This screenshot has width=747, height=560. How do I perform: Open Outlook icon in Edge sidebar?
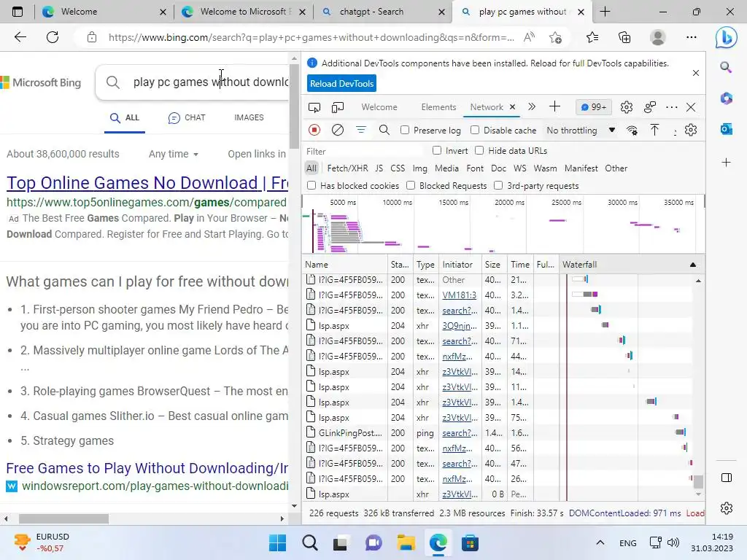726,129
